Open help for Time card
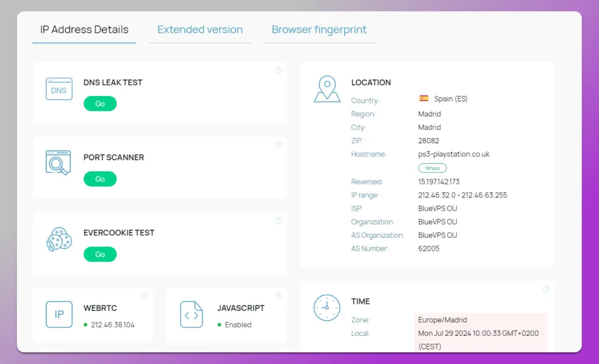 click(x=546, y=289)
